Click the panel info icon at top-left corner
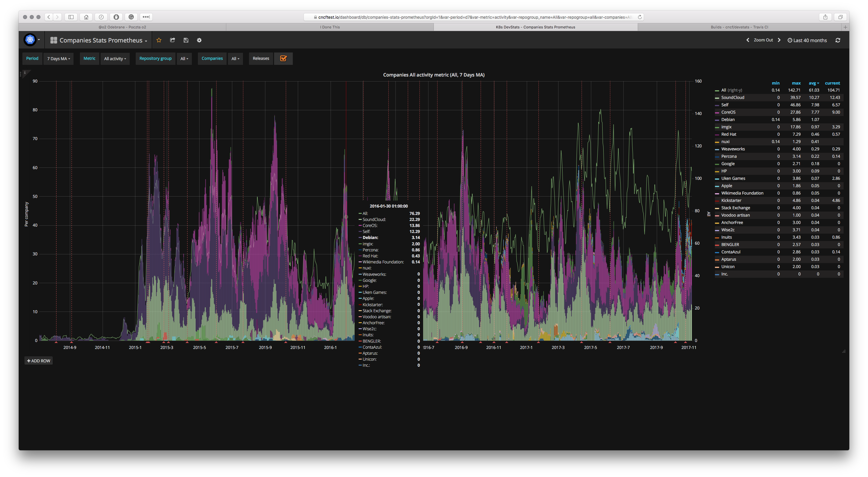The image size is (868, 477). [25, 72]
